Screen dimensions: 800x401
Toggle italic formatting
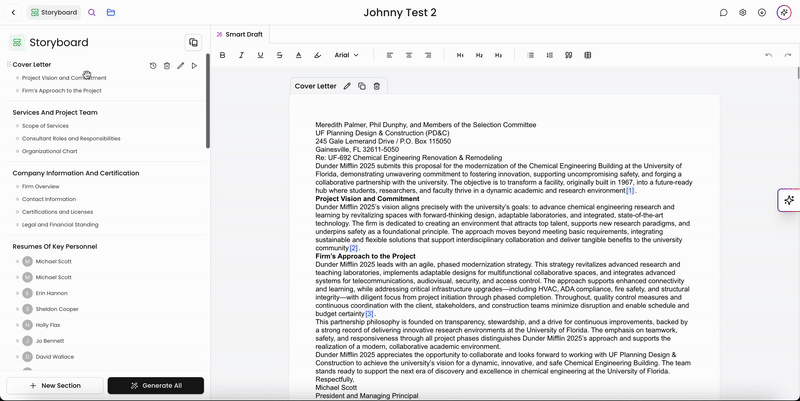tap(241, 55)
